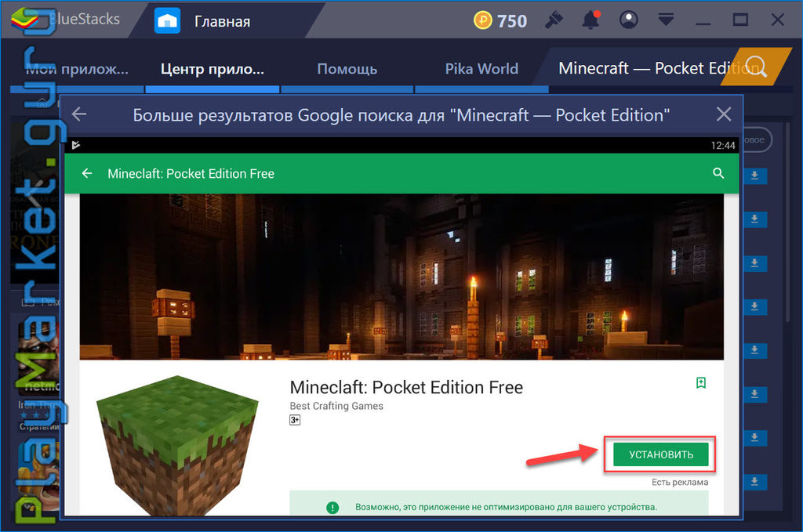Open the Мои приложения tab
Image resolution: width=803 pixels, height=532 pixels.
[78, 69]
